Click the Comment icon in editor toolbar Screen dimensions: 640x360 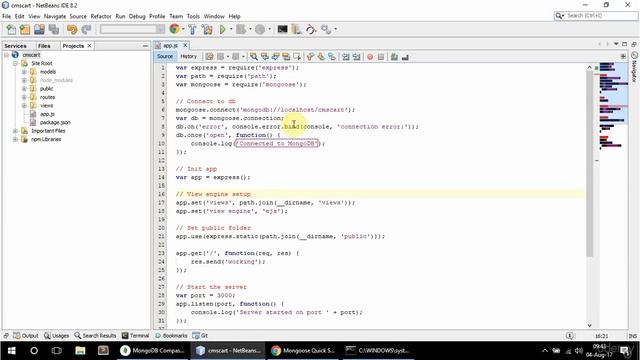click(x=394, y=57)
